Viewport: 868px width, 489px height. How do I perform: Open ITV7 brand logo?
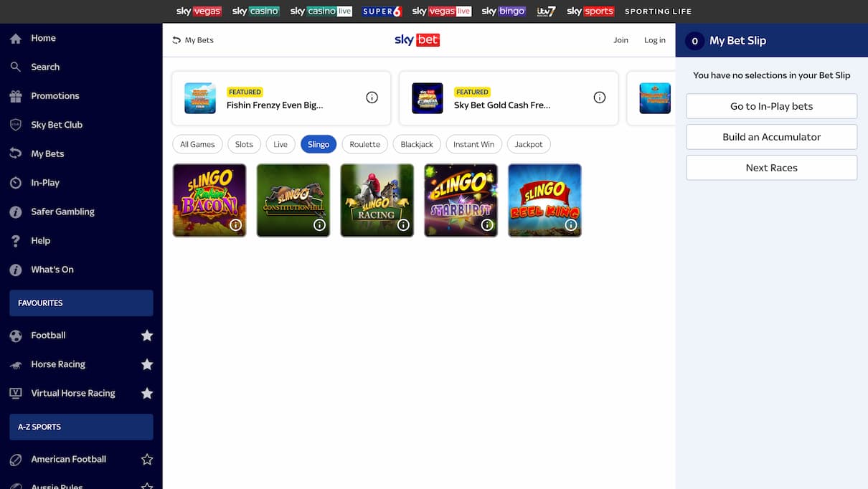point(546,11)
